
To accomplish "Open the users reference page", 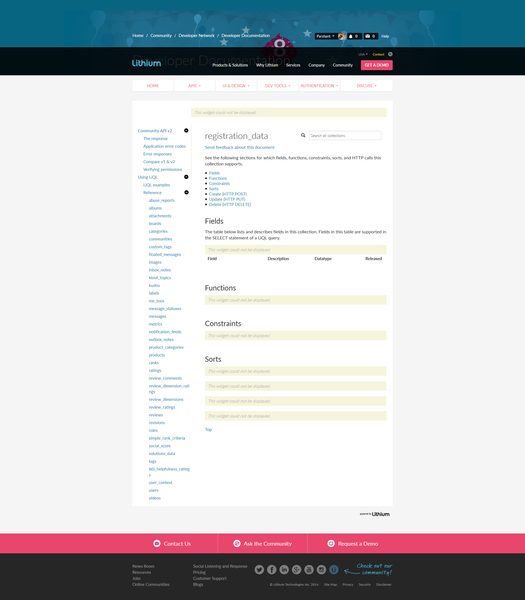I will click(153, 490).
